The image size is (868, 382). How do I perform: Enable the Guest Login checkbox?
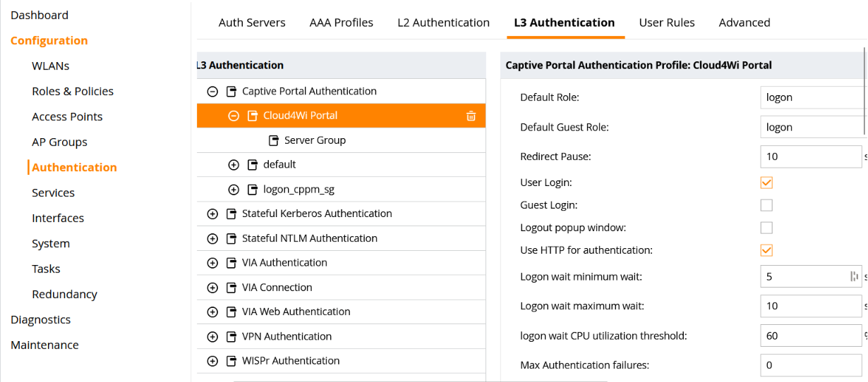766,205
